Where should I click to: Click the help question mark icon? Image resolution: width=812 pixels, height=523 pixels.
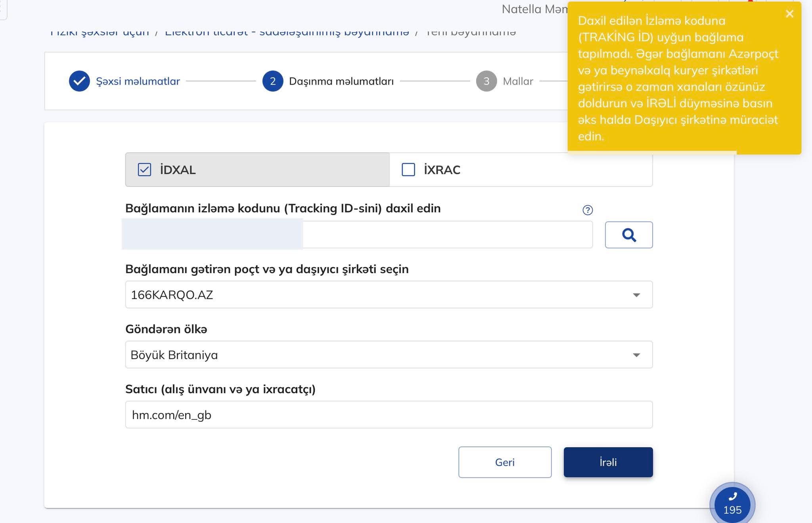click(x=587, y=210)
